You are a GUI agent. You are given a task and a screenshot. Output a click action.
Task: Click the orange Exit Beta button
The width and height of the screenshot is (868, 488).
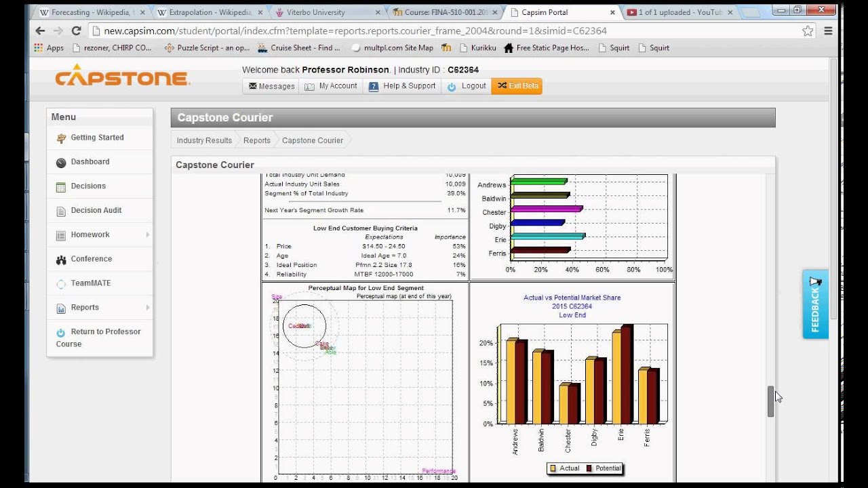(517, 86)
